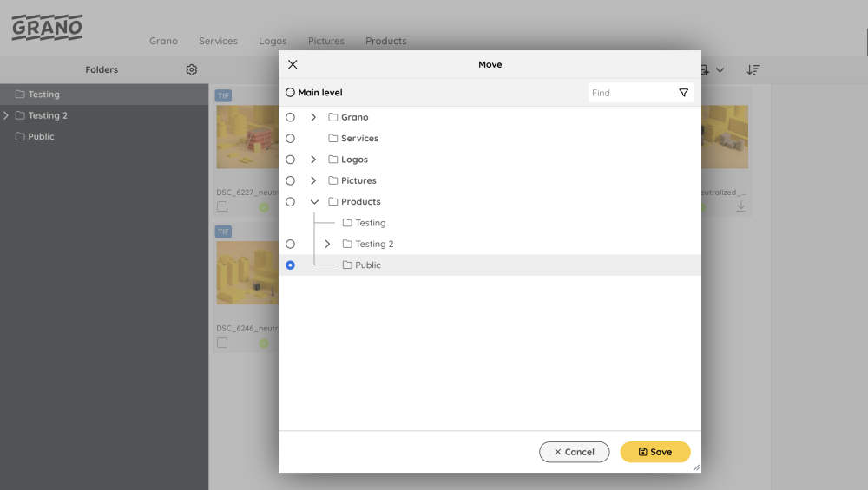Click the Public label in Move dialog

[x=368, y=265]
